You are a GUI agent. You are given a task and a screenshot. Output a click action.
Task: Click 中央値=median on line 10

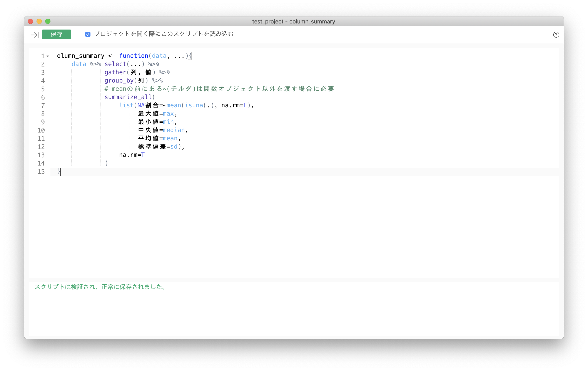(x=161, y=130)
